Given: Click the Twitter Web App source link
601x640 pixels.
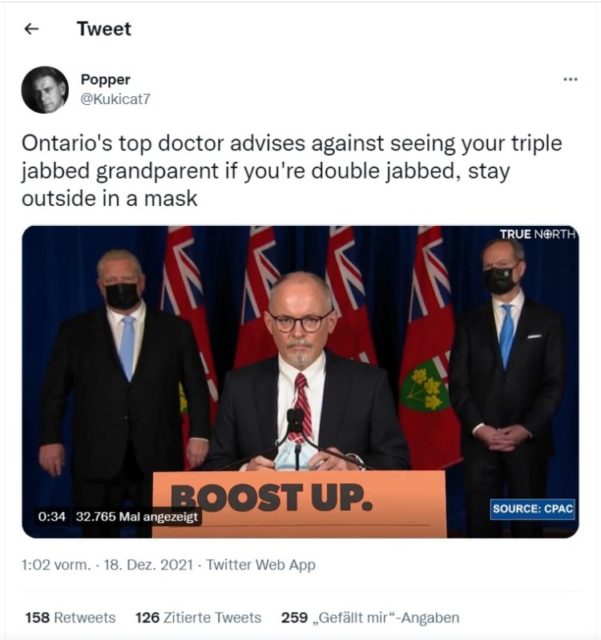Looking at the screenshot, I should [261, 565].
